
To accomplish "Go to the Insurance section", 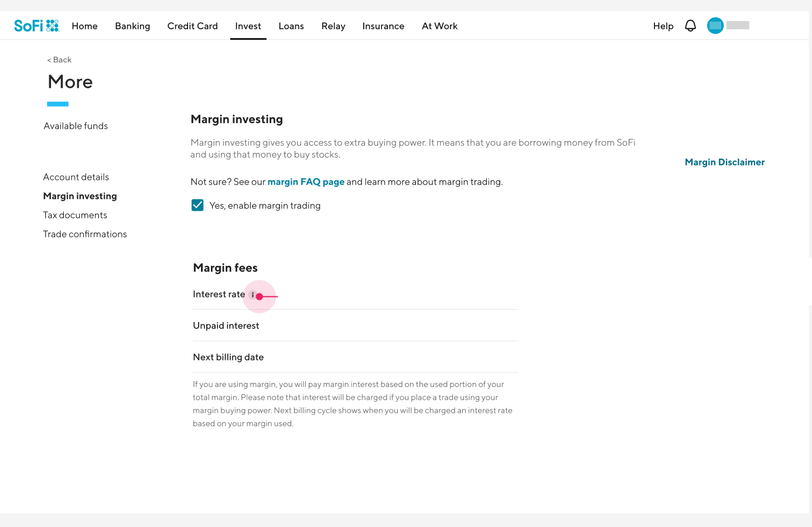I will click(383, 26).
